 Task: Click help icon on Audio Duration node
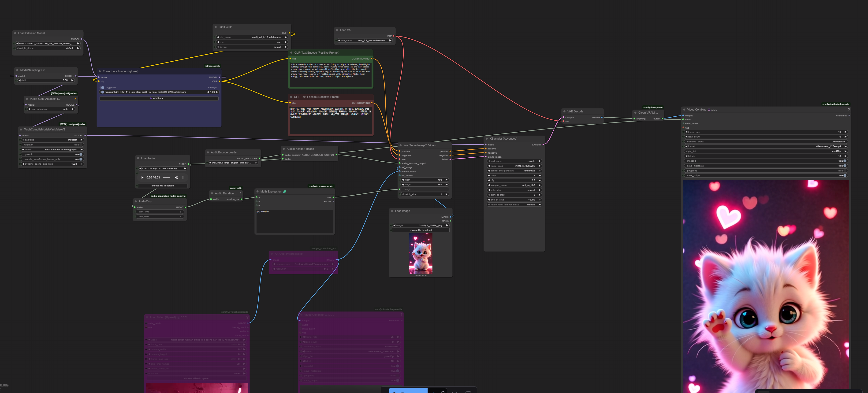coord(240,193)
